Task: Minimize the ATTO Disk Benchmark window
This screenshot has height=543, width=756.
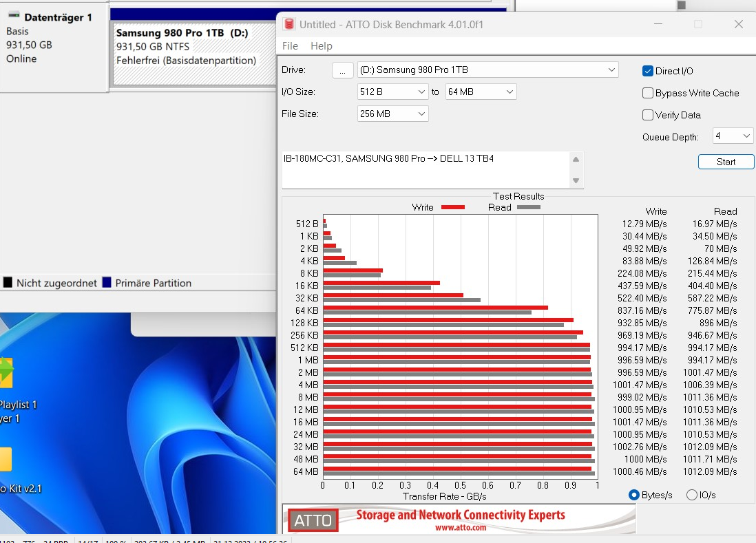Action: pos(658,24)
